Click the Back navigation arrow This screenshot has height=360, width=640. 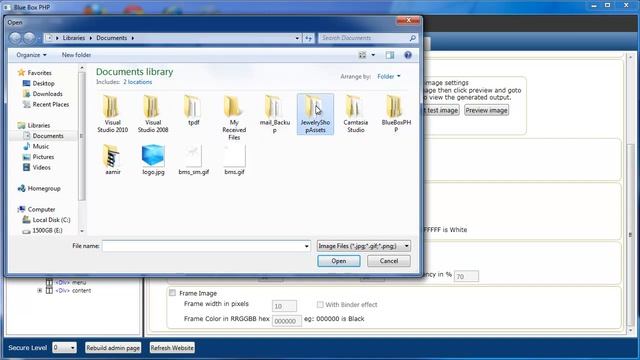point(15,38)
